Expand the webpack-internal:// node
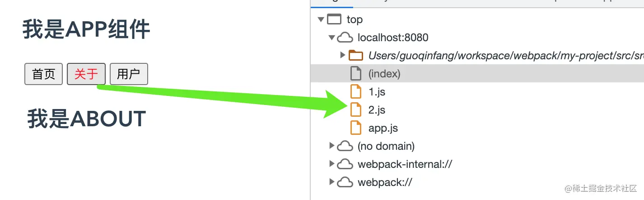Viewport: 644px width, 200px height. pos(332,164)
